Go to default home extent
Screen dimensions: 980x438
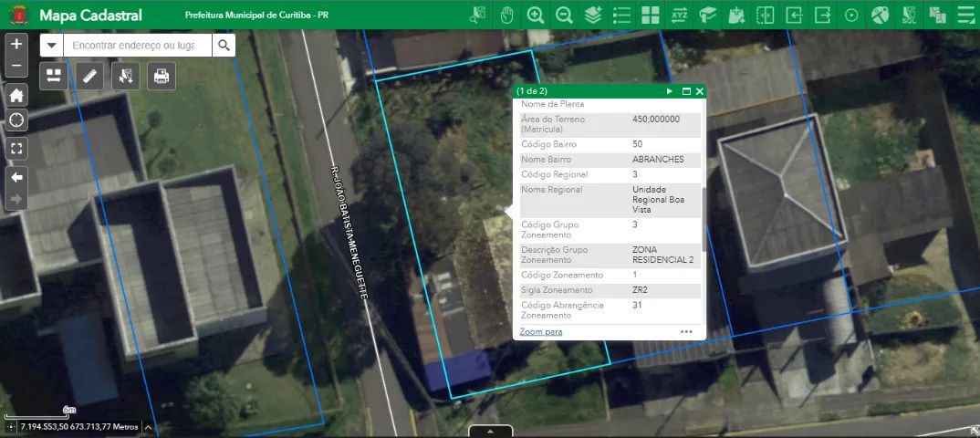(16, 94)
